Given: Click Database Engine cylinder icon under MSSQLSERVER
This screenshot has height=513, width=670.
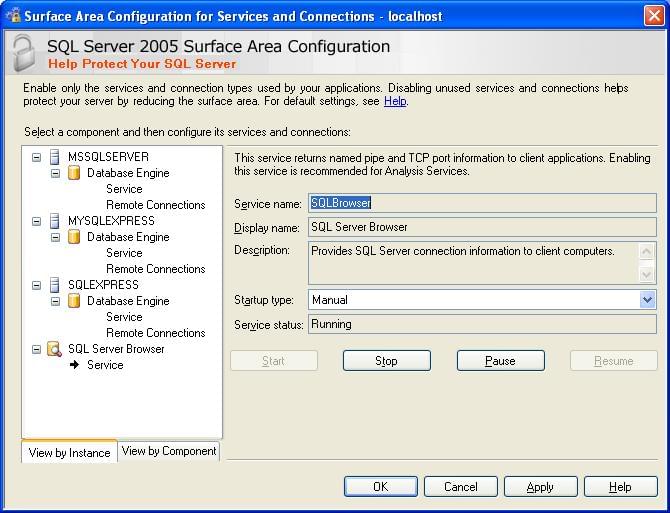Looking at the screenshot, I should [x=74, y=173].
